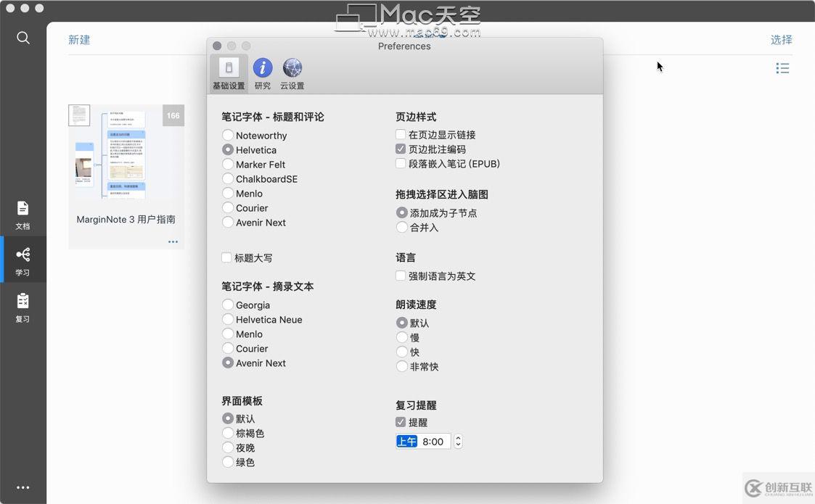Open more options under MarginNote 3 用户指南
Image resolution: width=815 pixels, height=504 pixels.
(x=173, y=241)
